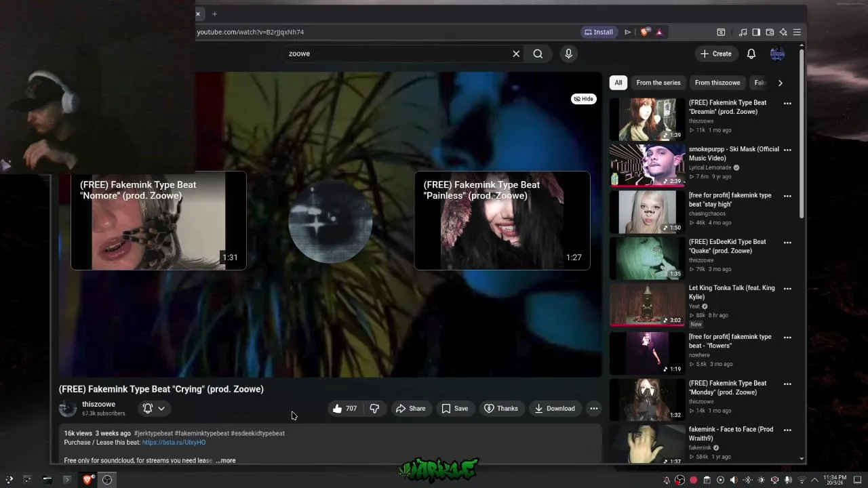Open the account avatar menu
The width and height of the screenshot is (868, 488).
point(777,54)
